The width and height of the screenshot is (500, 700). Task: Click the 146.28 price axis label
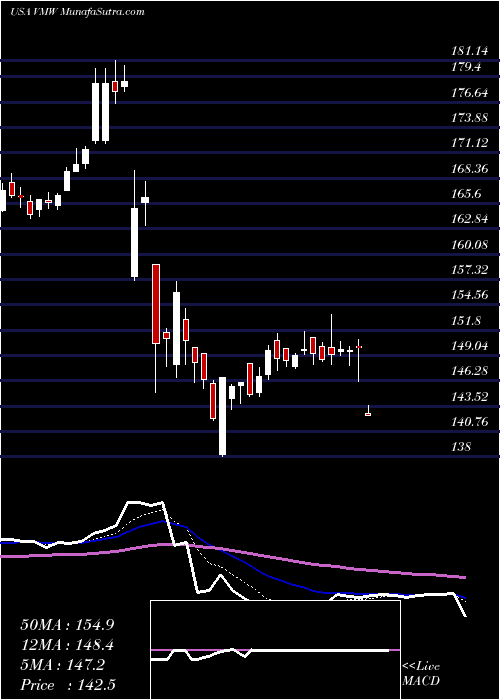pyautogui.click(x=469, y=371)
